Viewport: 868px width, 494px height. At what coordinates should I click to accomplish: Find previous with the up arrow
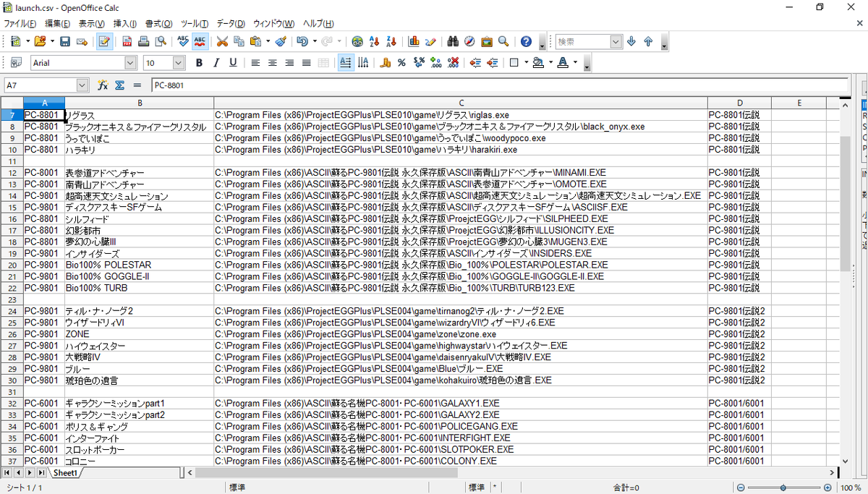pos(648,42)
